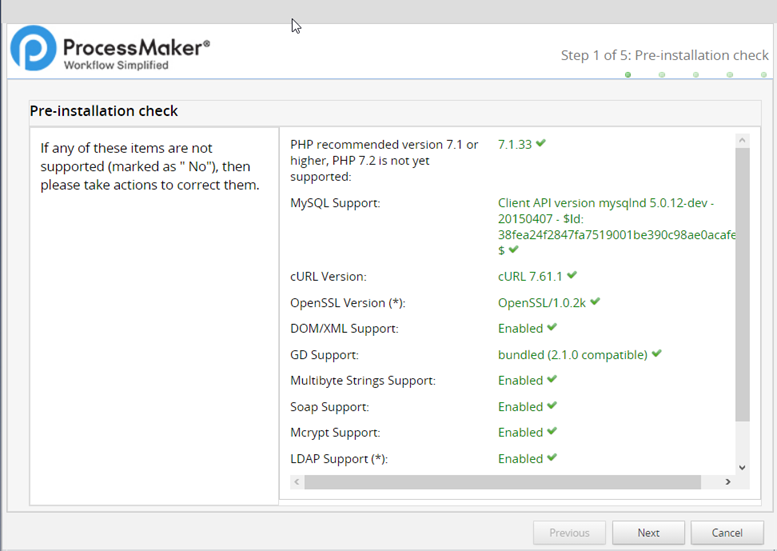Click the green checkmark next to PHP 7.1.33
The width and height of the screenshot is (777, 551).
(x=541, y=144)
